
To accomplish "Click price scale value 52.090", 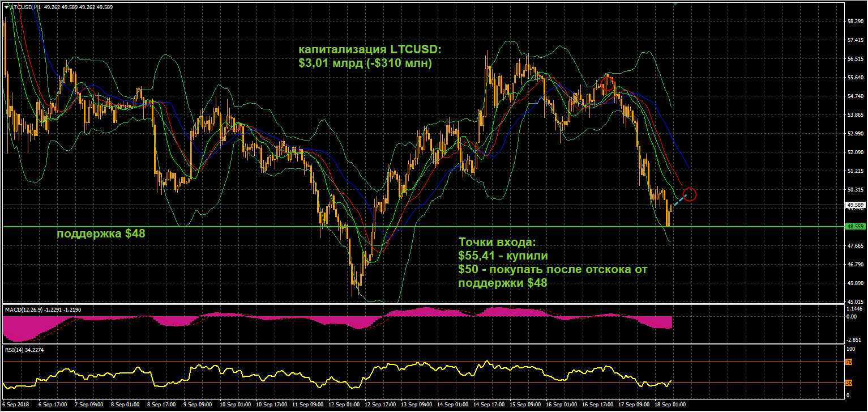I will click(x=855, y=152).
